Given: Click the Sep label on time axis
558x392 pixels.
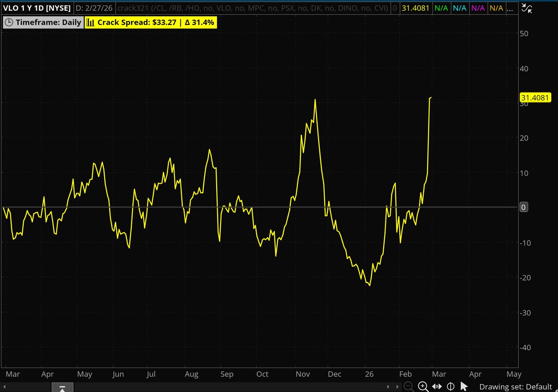Looking at the screenshot, I should [x=226, y=374].
